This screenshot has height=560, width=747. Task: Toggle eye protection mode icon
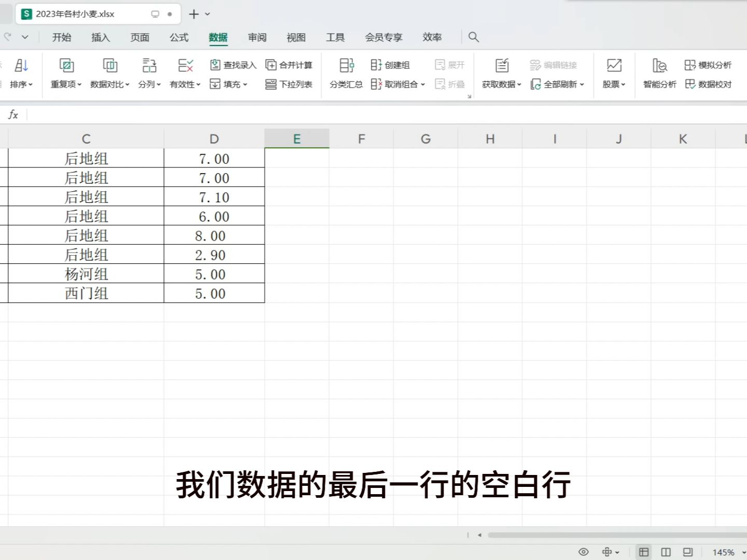pos(584,552)
